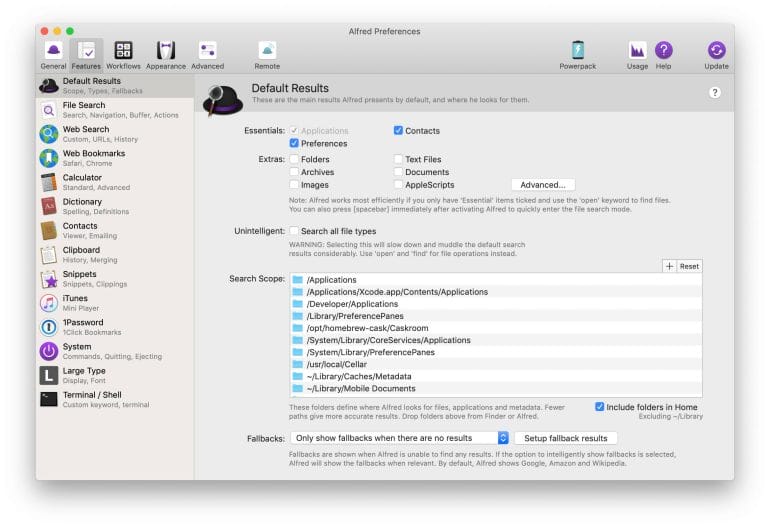Click the question mark help button
The image size is (770, 527).
click(715, 92)
